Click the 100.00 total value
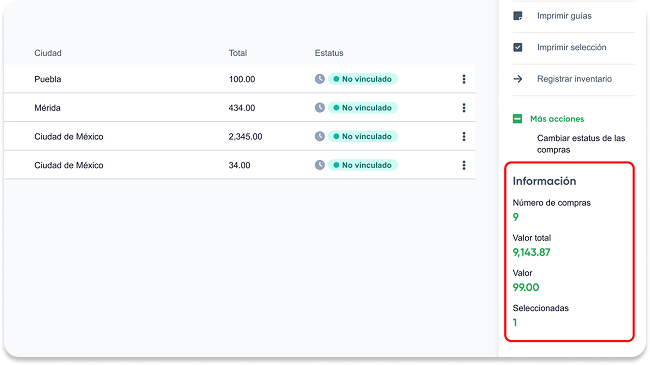The width and height of the screenshot is (650, 365). pyautogui.click(x=242, y=79)
